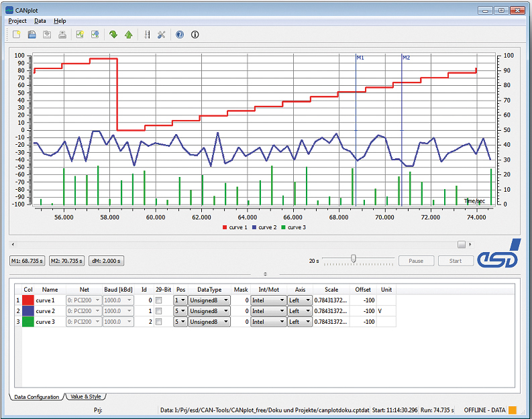Expand Int/Mot dropdown for curve 2

tap(268, 312)
